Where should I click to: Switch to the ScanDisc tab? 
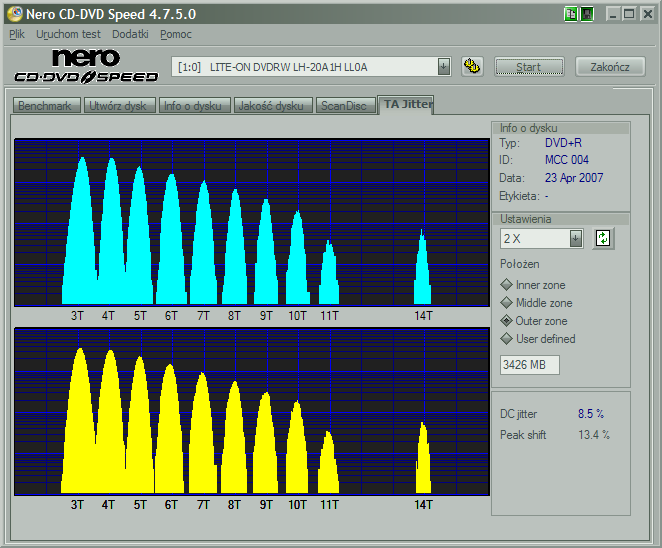[x=345, y=106]
